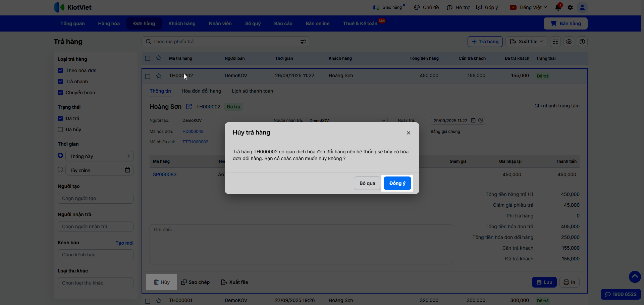
Task: Tick the TH000002 row checkbox
Action: 148,77
